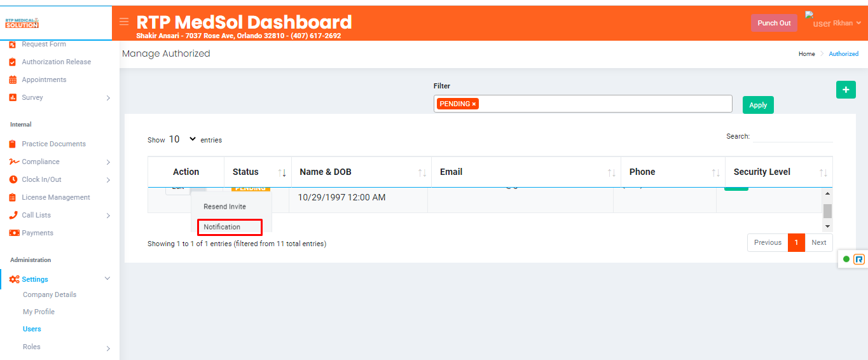Click inside the Filter tags input

coord(583,104)
